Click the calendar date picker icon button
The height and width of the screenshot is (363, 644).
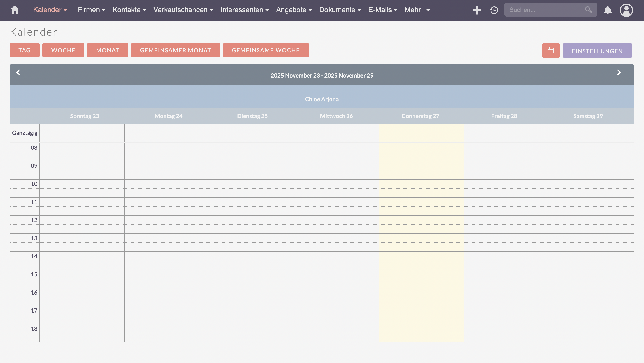click(551, 51)
